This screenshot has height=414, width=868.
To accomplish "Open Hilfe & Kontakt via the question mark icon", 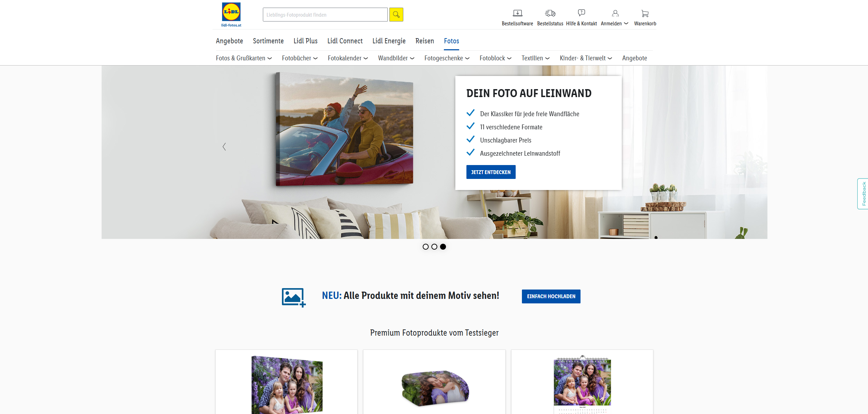I will (x=581, y=12).
